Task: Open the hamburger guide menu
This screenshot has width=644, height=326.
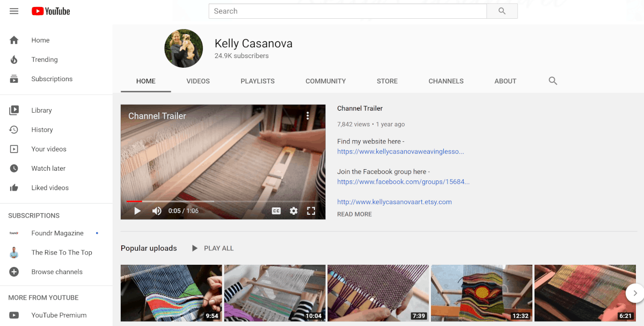Action: (14, 11)
